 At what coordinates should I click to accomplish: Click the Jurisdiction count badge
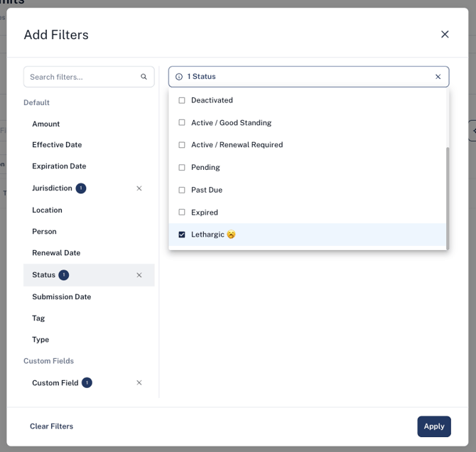pos(81,188)
